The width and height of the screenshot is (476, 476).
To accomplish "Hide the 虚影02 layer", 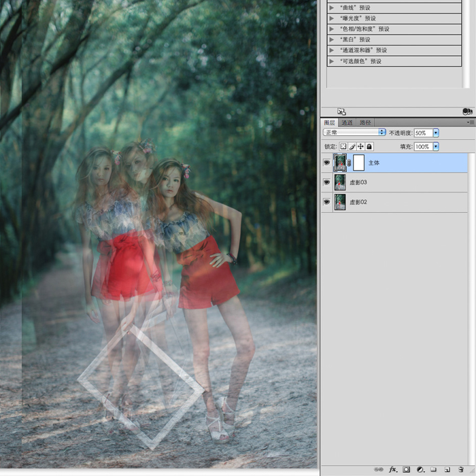I will pyautogui.click(x=326, y=202).
